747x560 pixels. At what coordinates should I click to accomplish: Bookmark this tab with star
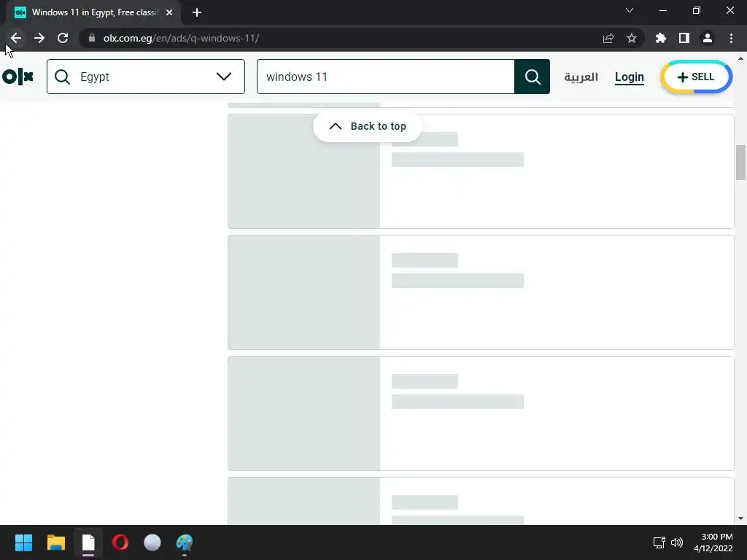632,38
